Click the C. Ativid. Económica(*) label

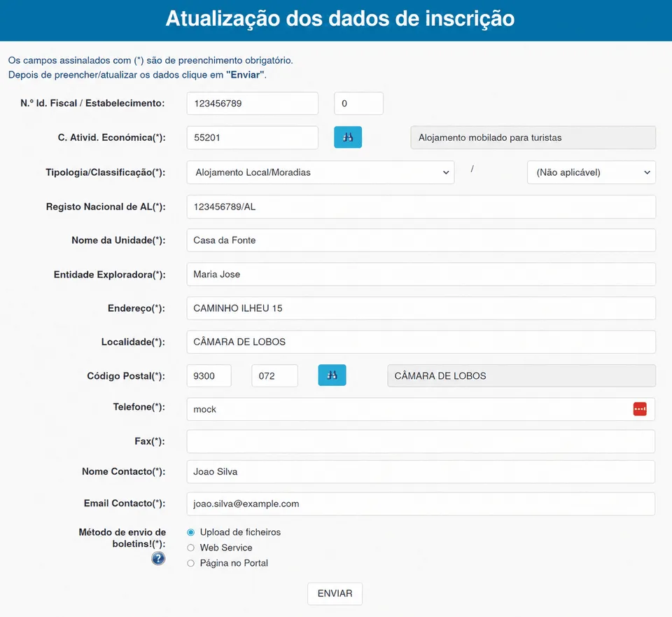[111, 138]
